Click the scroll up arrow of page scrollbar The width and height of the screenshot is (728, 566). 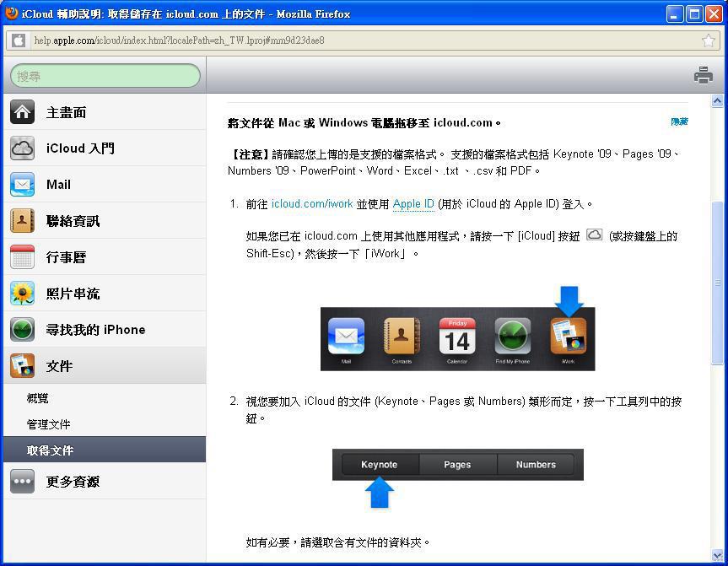click(717, 100)
